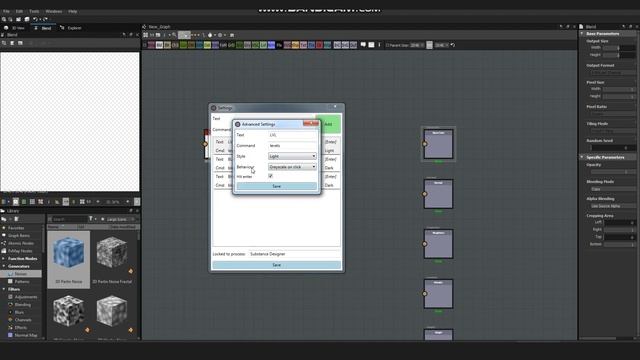The image size is (640, 360).
Task: Open the Blending Mode dropdown
Action: [x=613, y=189]
